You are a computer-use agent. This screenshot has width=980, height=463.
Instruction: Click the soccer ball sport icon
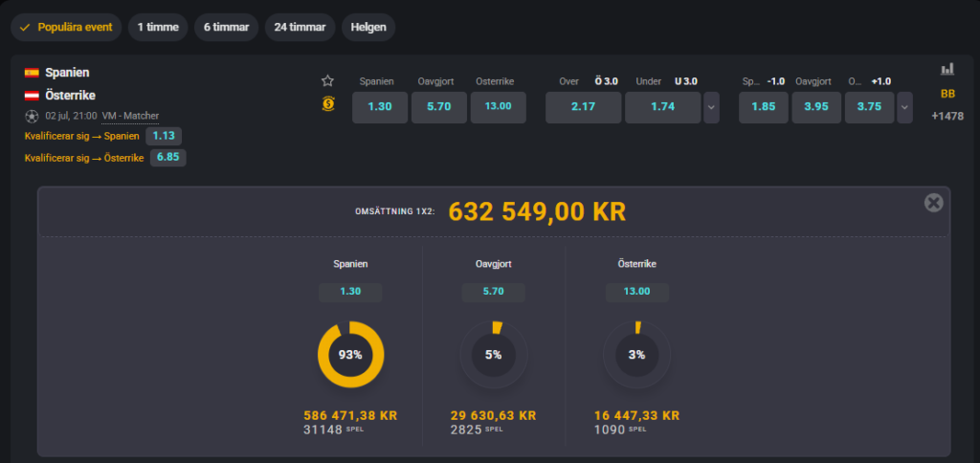(x=32, y=116)
